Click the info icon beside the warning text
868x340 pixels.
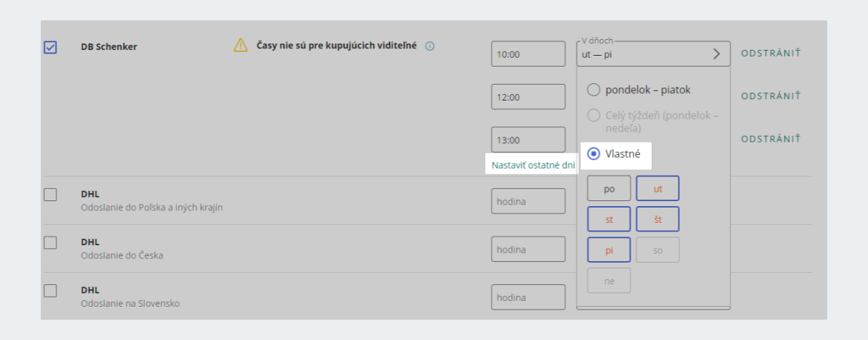click(430, 46)
